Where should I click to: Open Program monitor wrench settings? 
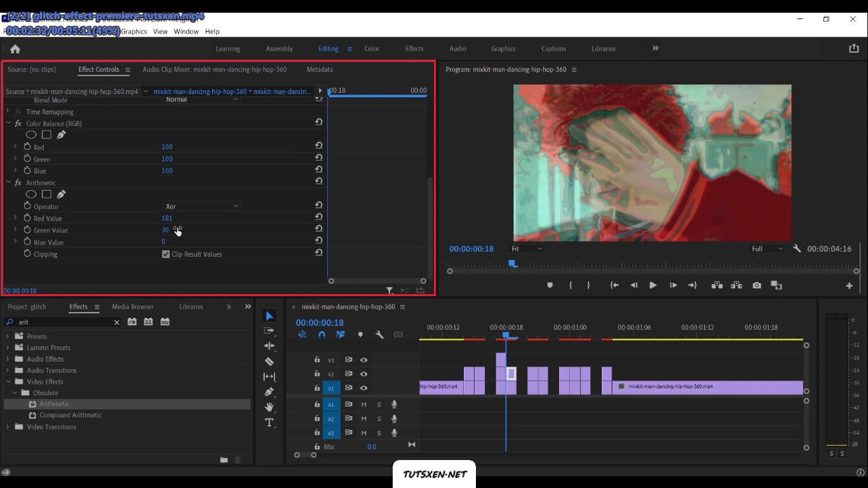pyautogui.click(x=797, y=248)
